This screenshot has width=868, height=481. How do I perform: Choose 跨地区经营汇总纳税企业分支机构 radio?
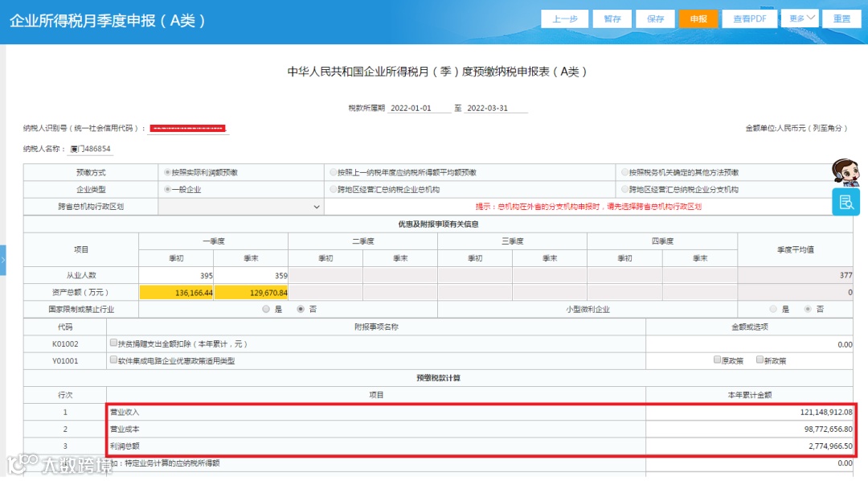624,190
